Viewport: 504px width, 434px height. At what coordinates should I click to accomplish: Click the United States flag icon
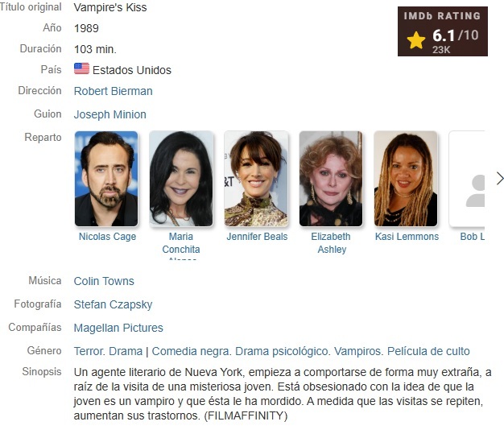click(x=81, y=68)
